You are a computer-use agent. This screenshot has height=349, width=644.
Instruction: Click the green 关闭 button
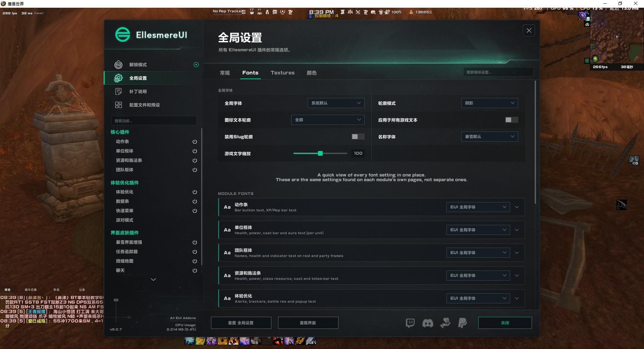[505, 323]
